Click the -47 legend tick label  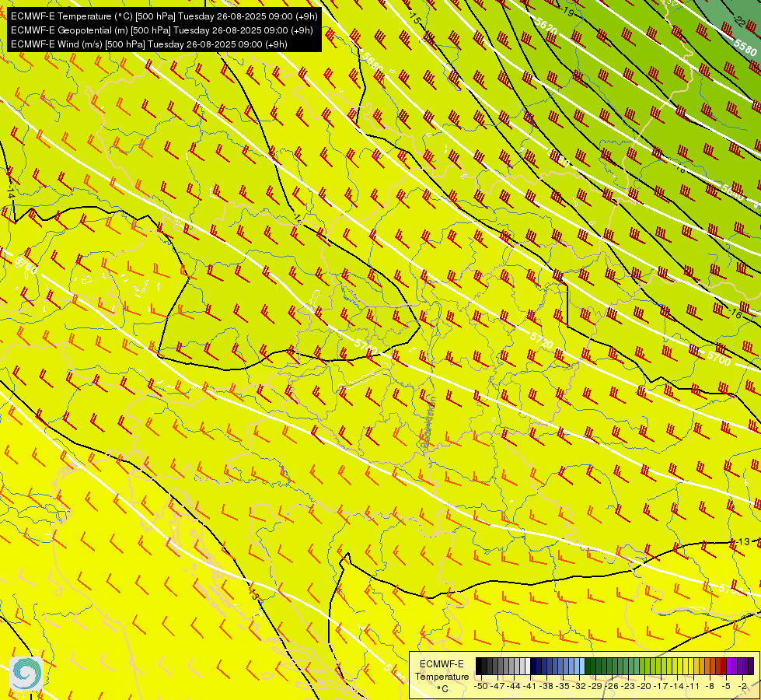[498, 686]
